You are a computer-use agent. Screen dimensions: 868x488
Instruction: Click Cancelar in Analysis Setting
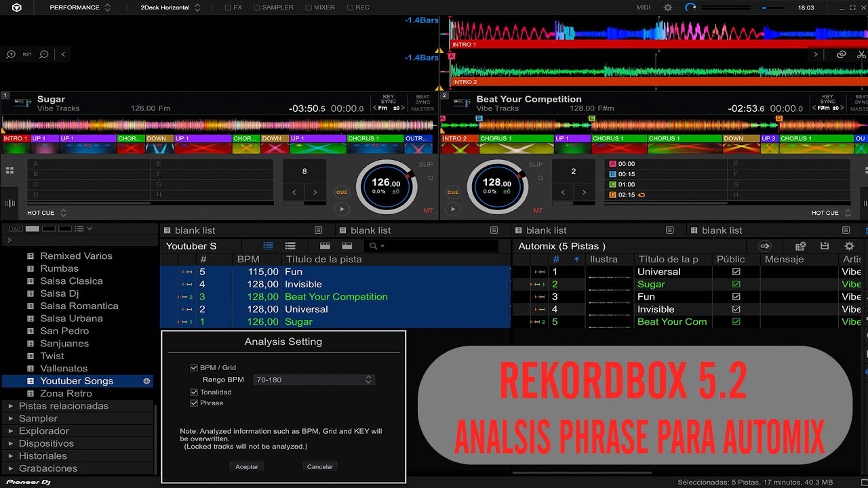pyautogui.click(x=320, y=466)
